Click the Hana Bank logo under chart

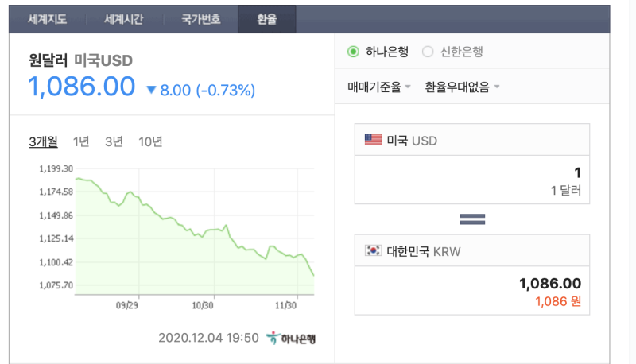coord(291,338)
